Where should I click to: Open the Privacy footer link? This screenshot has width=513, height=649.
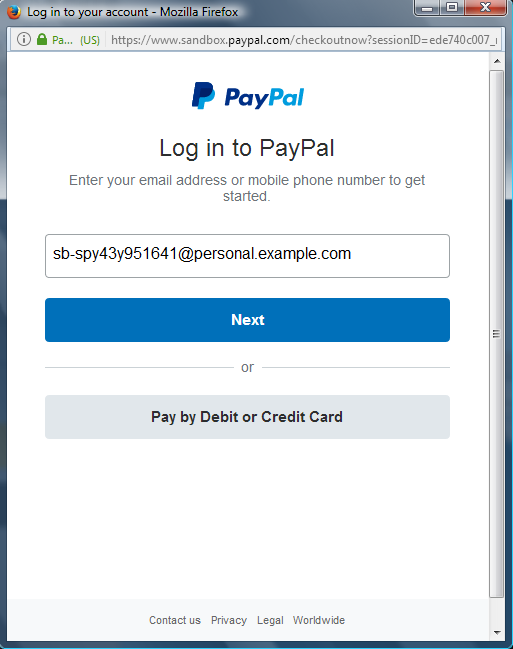(x=229, y=620)
